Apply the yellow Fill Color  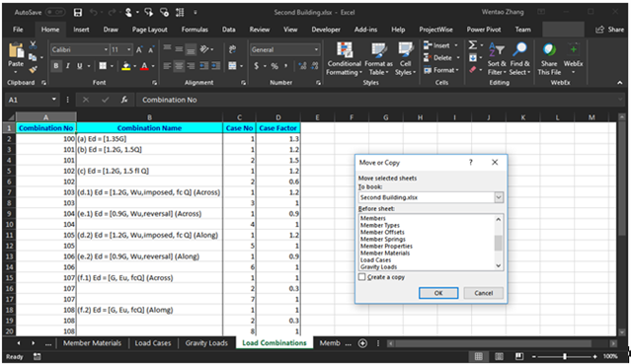126,66
